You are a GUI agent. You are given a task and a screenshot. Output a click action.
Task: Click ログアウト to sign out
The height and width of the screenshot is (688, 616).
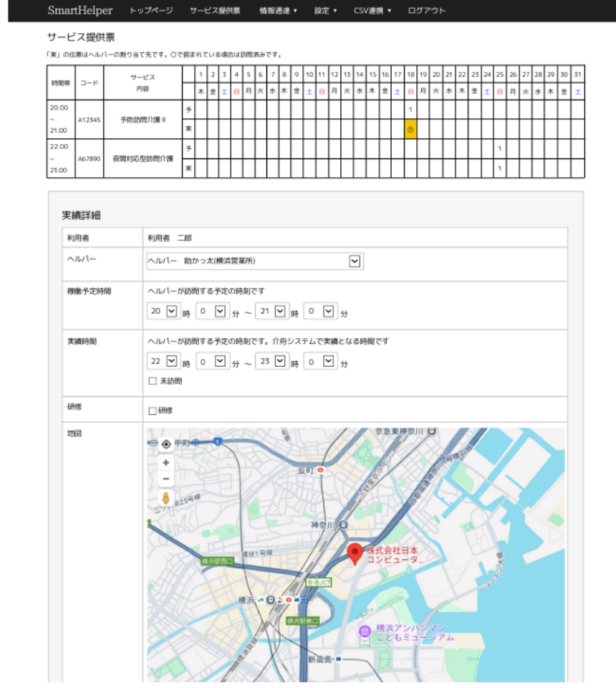coord(426,11)
